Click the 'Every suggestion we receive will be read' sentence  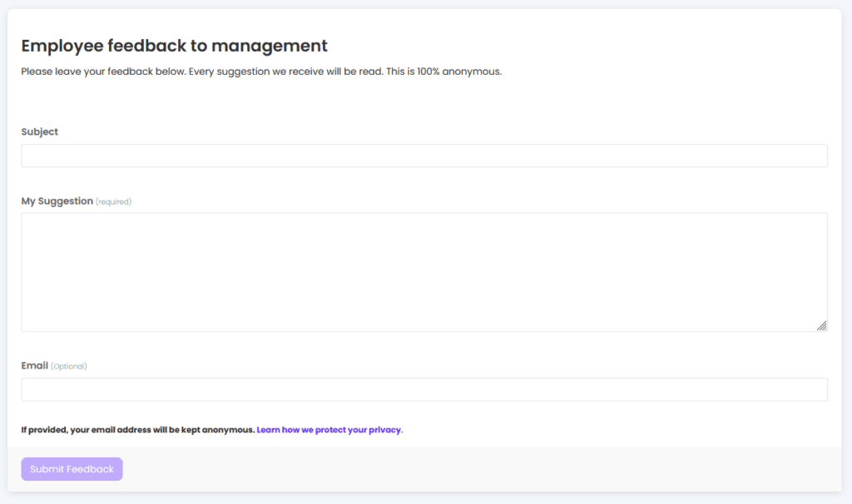tap(285, 72)
